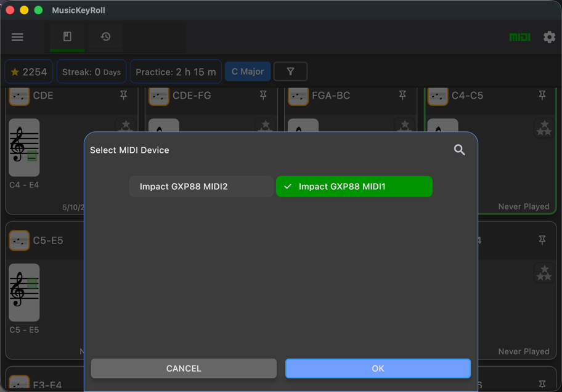The height and width of the screenshot is (392, 562).
Task: Open the C4 - E4 treble clef thumbnail
Action: click(24, 147)
